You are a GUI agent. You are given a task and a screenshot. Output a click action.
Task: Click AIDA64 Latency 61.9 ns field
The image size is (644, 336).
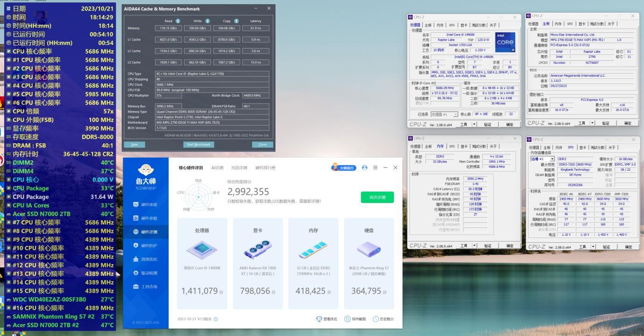click(255, 28)
